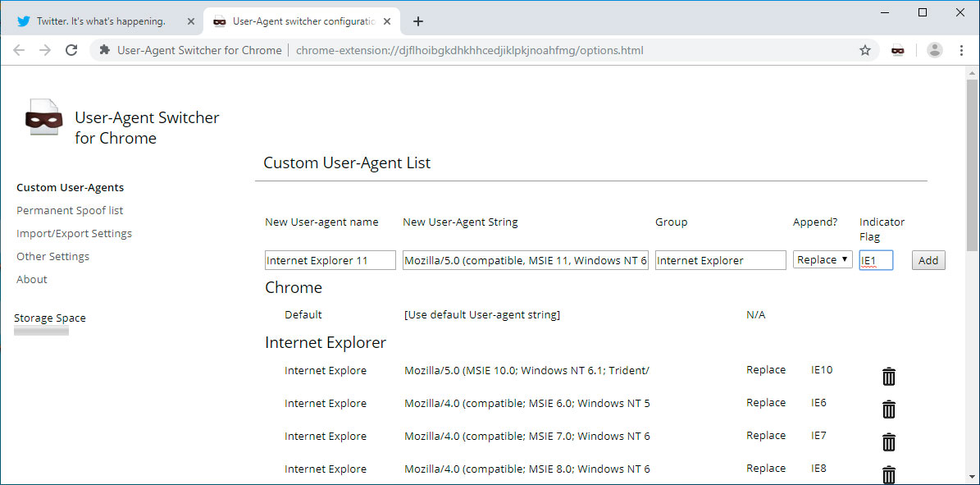Open Import/Export Settings
Screen dimensions: 980x485
75,234
